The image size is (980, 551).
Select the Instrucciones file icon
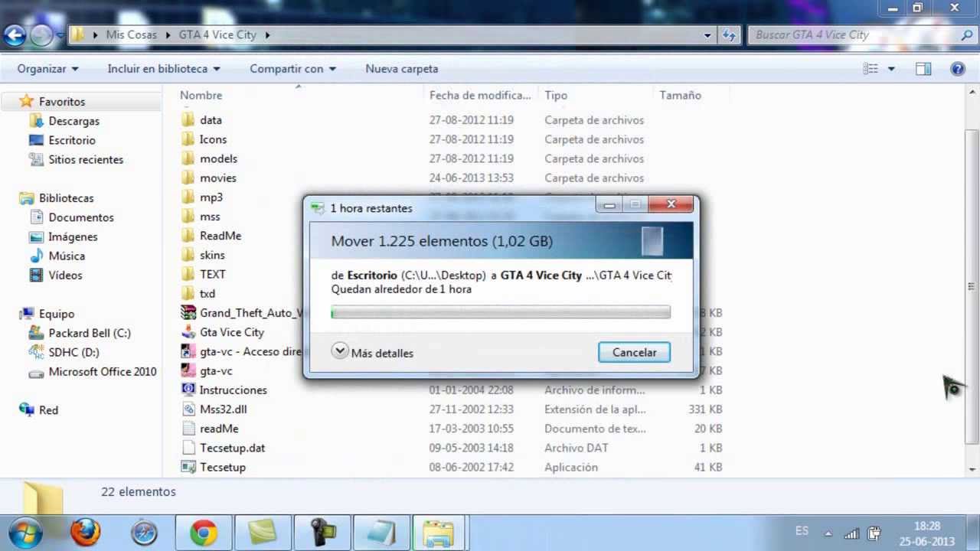(188, 390)
